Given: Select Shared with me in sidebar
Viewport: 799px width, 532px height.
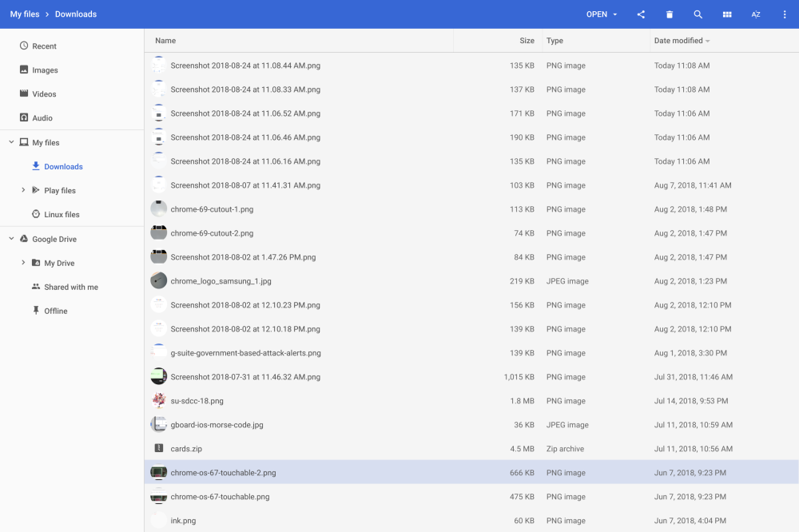Looking at the screenshot, I should [x=71, y=287].
